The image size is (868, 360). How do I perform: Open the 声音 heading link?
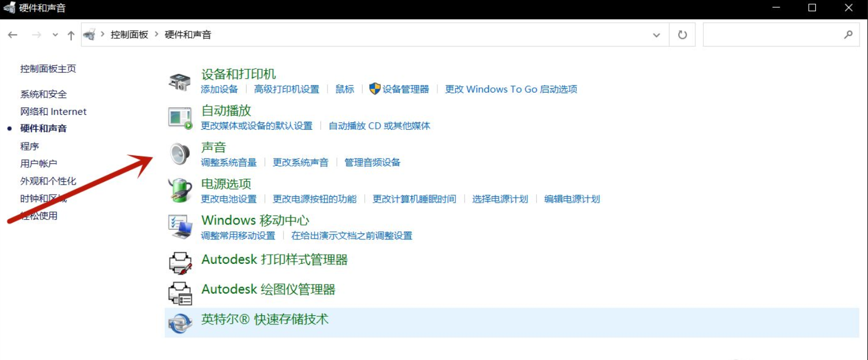pyautogui.click(x=214, y=147)
